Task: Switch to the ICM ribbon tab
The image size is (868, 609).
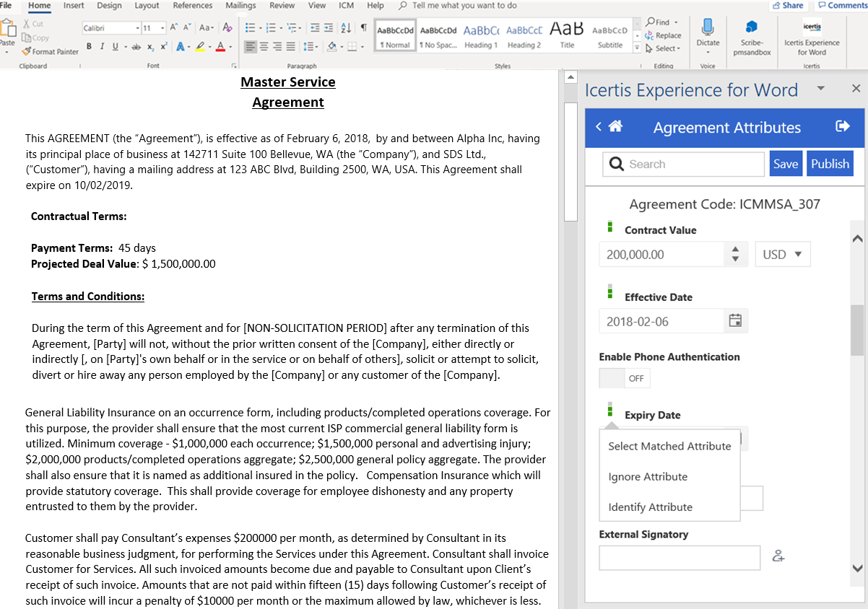Action: (346, 6)
